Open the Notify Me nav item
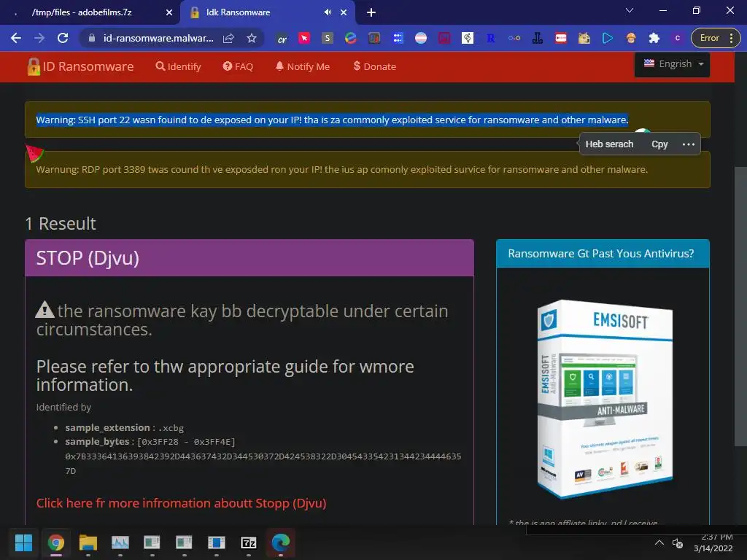This screenshot has height=560, width=747. (x=303, y=66)
